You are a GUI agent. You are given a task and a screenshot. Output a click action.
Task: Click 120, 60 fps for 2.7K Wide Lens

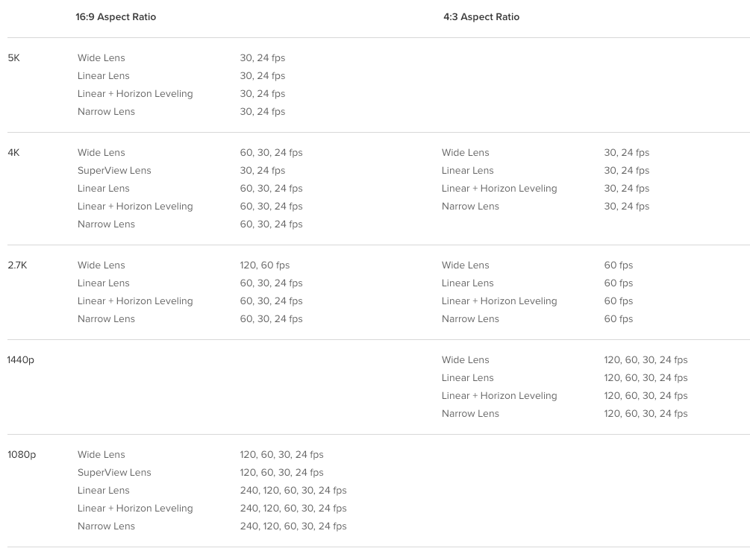[x=265, y=265]
